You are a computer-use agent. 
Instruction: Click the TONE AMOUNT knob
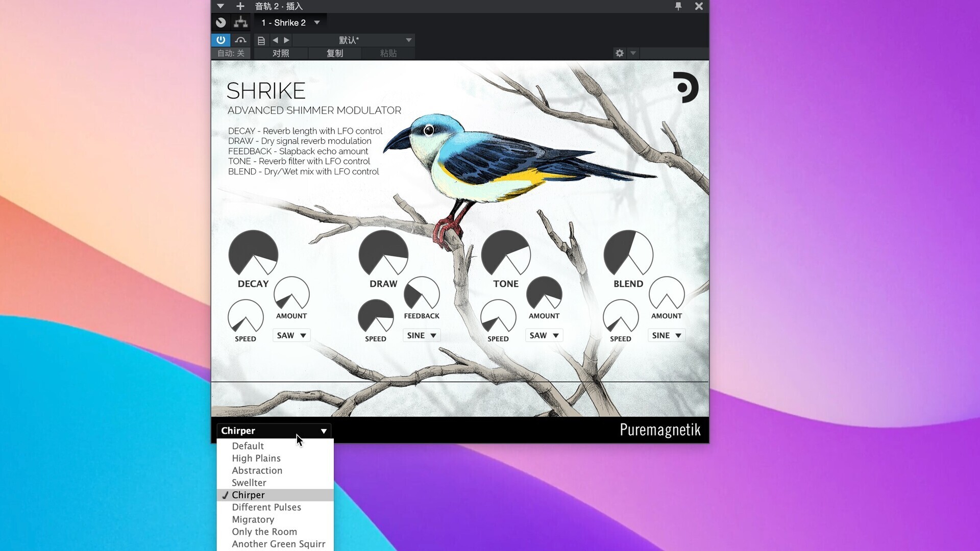point(544,294)
